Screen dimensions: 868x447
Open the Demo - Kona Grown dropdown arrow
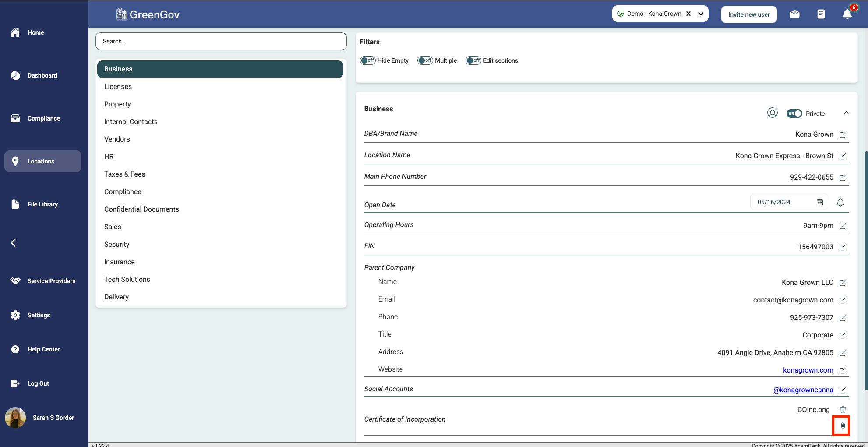click(x=701, y=14)
